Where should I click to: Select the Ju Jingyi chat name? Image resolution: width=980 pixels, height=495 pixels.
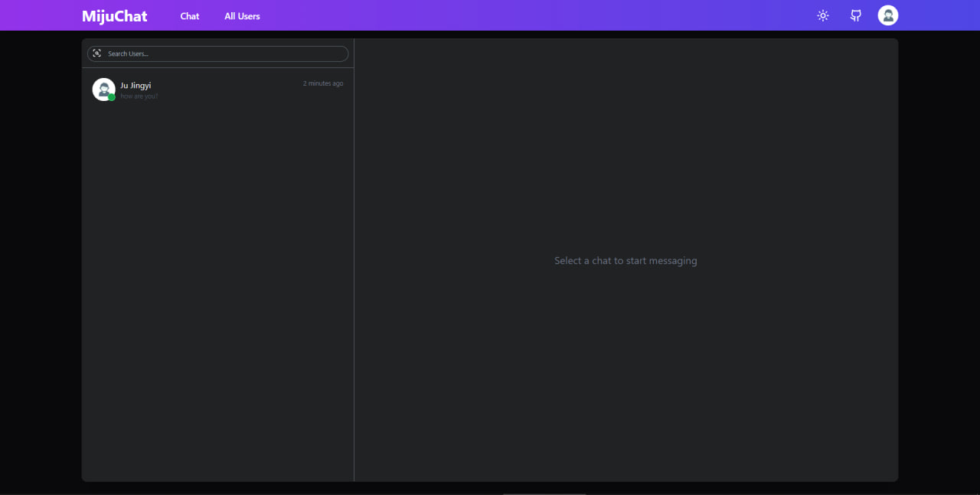pyautogui.click(x=136, y=86)
